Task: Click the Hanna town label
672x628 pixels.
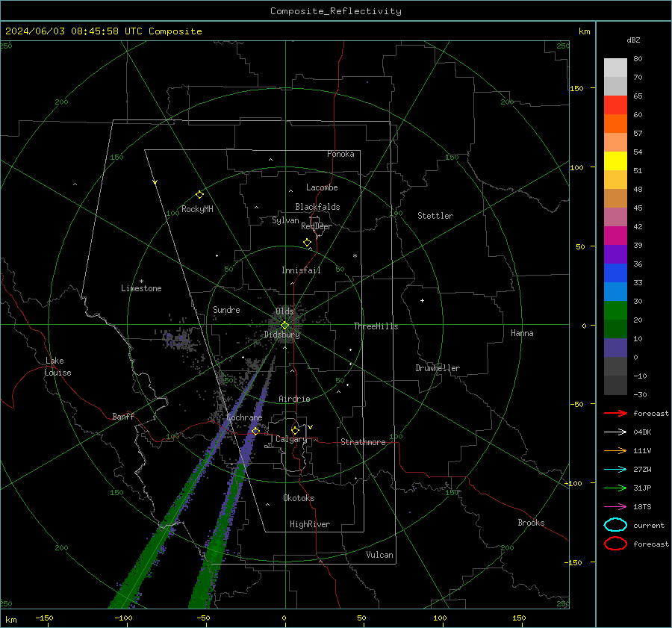Action: (x=522, y=333)
